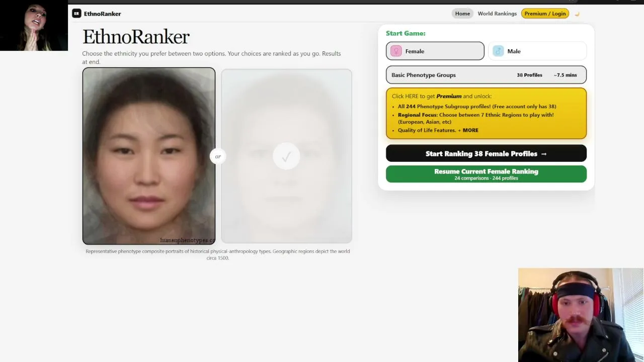Resume Current Female Ranking
Screen dimensions: 644x362
[x=486, y=174]
